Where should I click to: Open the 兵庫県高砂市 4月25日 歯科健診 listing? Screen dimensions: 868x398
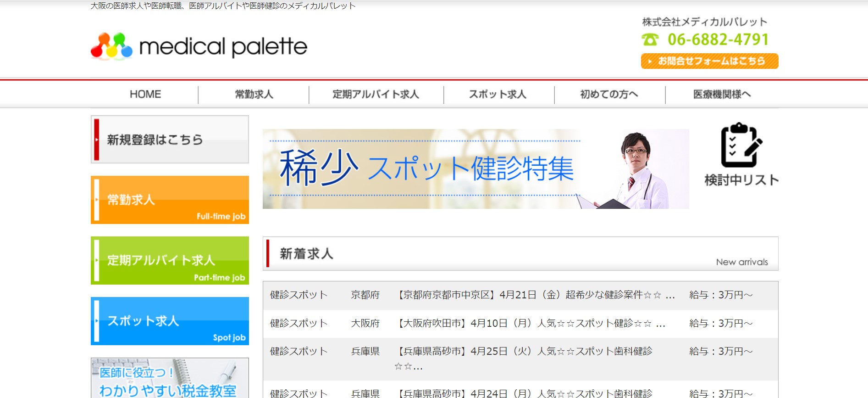523,359
